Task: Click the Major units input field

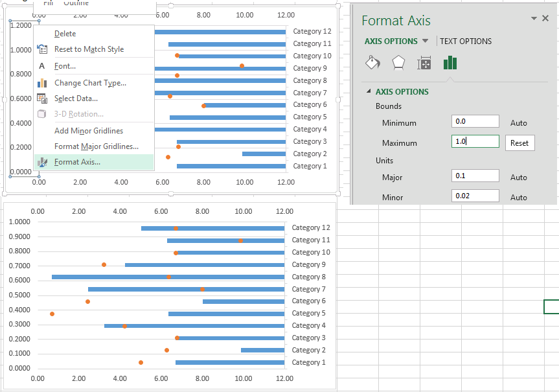Action: click(x=475, y=176)
